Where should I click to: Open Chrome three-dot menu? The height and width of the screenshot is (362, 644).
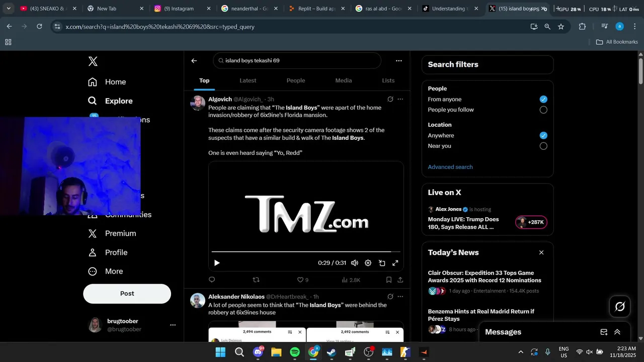coord(635,27)
